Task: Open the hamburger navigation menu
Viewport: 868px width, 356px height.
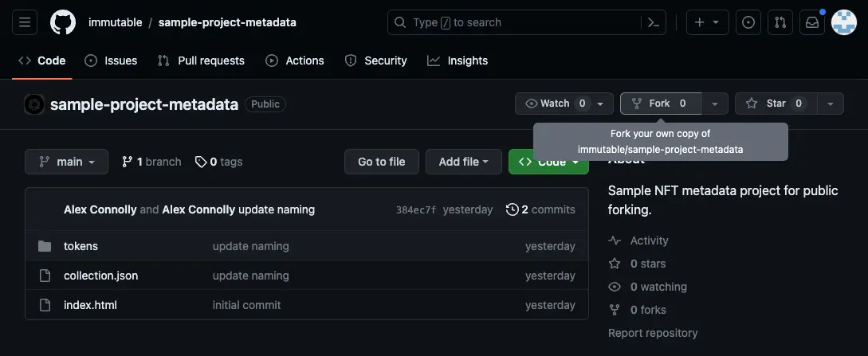Action: (25, 22)
